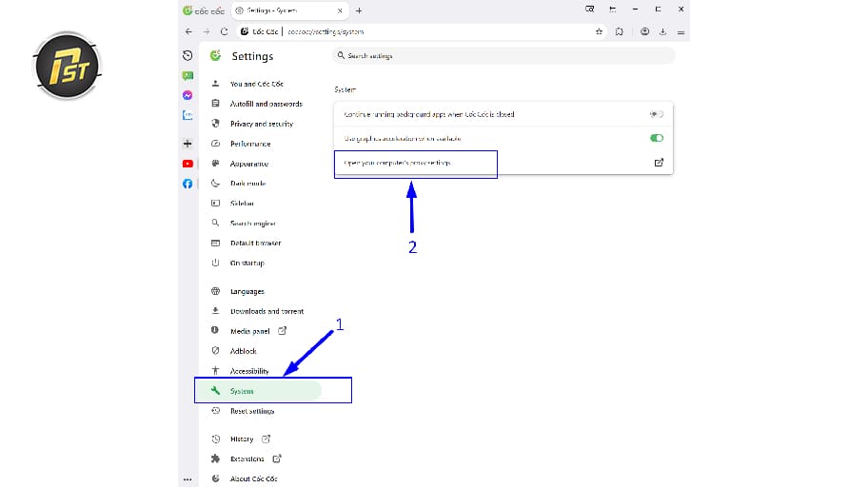The image size is (868, 488).
Task: Open Dark mode settings
Action: (x=248, y=184)
